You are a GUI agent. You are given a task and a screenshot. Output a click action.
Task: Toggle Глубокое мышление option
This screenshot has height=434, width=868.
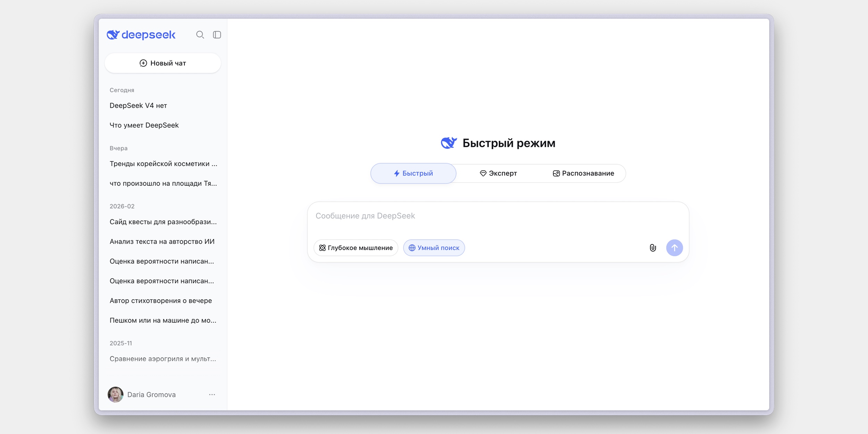pos(356,248)
